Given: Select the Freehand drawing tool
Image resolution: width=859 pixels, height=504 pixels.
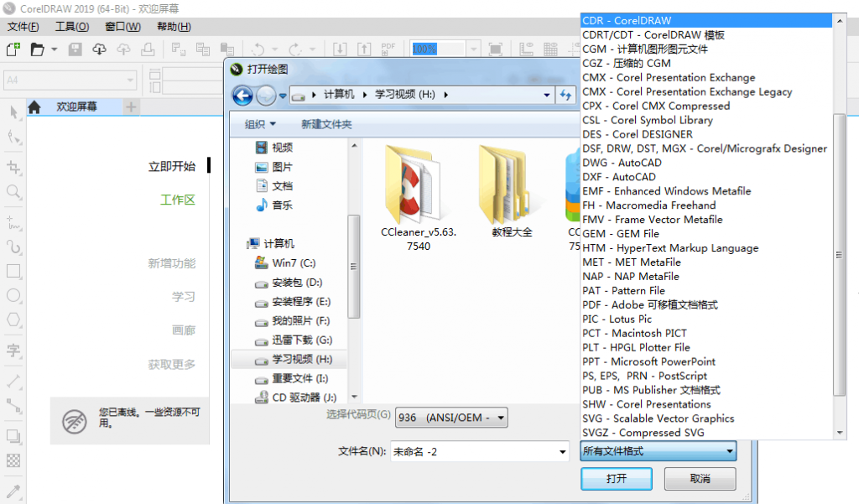Looking at the screenshot, I should pos(13,222).
